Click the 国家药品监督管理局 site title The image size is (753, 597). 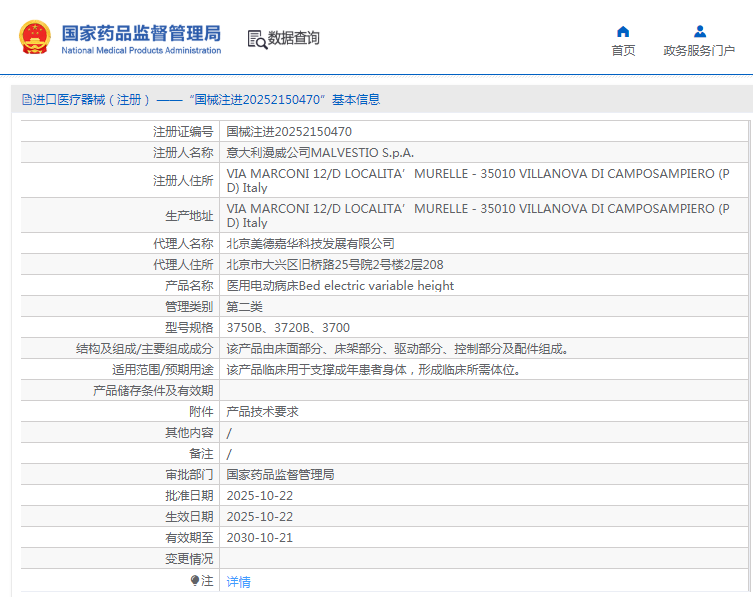[x=141, y=33]
